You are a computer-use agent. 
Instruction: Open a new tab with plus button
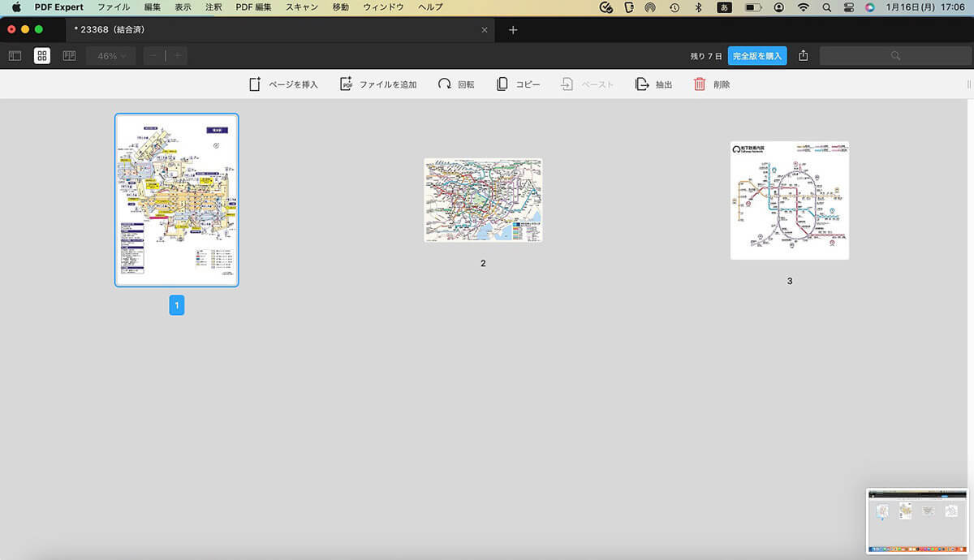pyautogui.click(x=513, y=30)
